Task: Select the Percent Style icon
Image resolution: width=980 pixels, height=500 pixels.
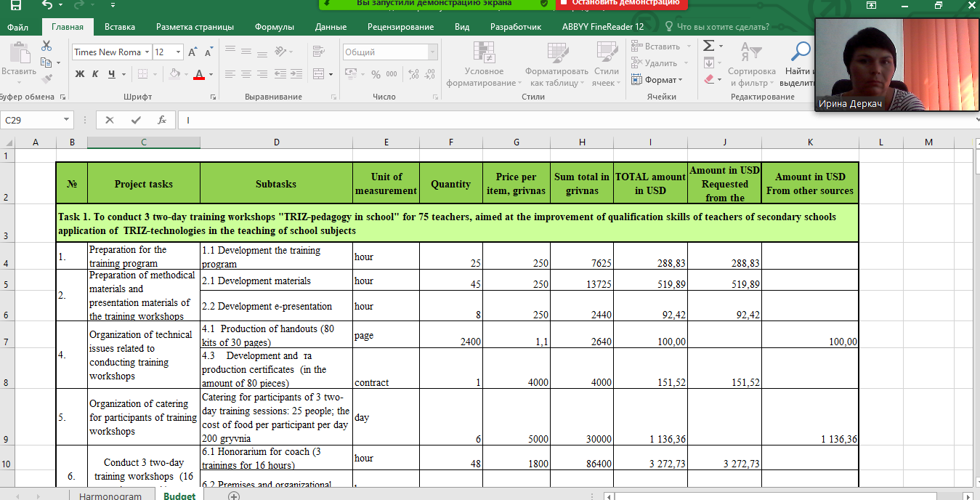Action: pos(376,74)
